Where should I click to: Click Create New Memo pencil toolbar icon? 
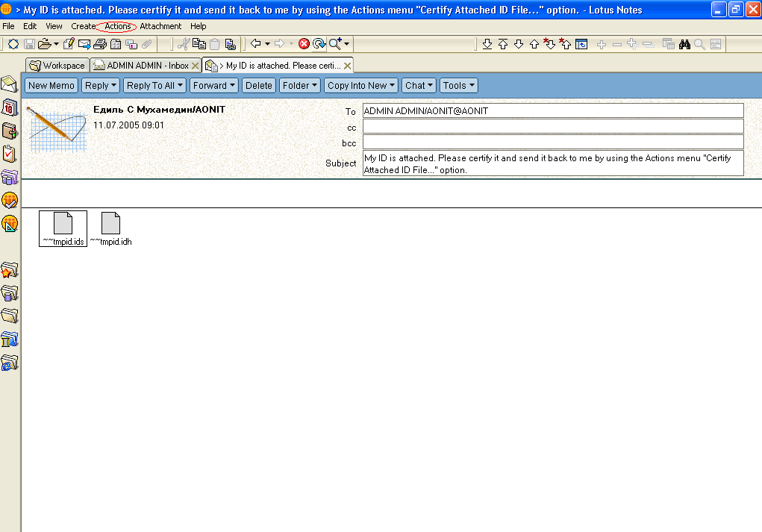[x=69, y=44]
